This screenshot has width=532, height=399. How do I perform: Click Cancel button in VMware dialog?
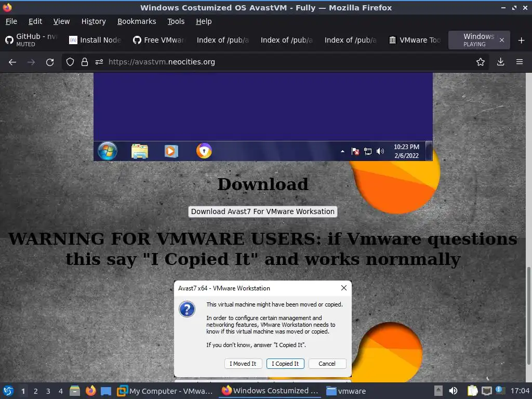click(x=327, y=364)
